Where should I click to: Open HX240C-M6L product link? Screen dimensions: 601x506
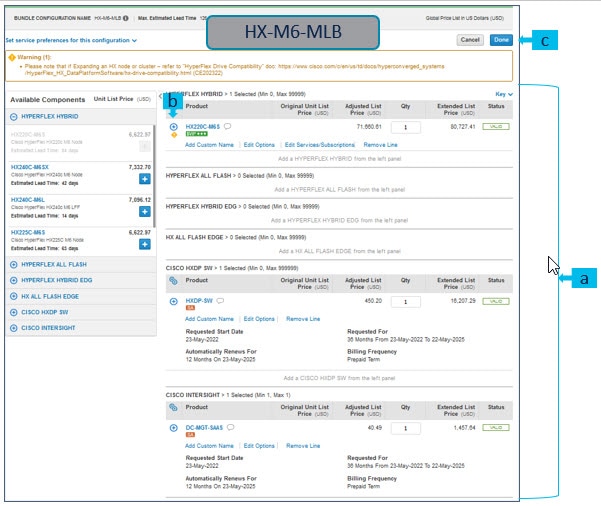[28, 200]
